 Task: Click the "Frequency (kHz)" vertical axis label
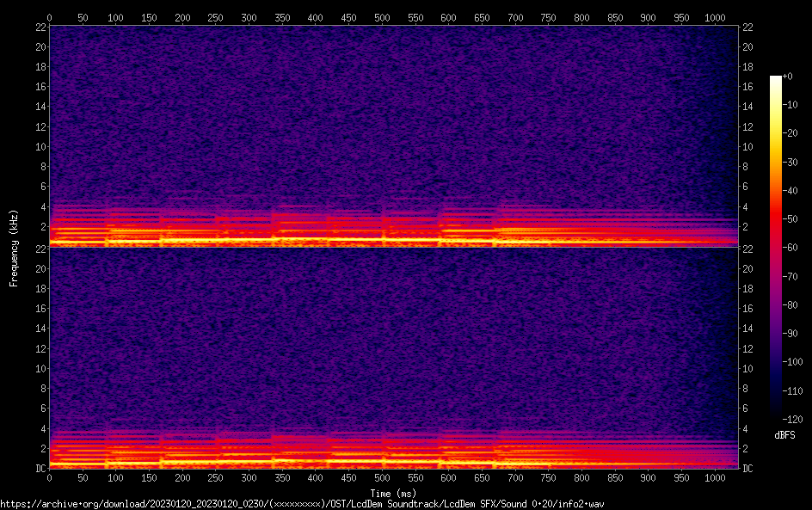tap(13, 247)
